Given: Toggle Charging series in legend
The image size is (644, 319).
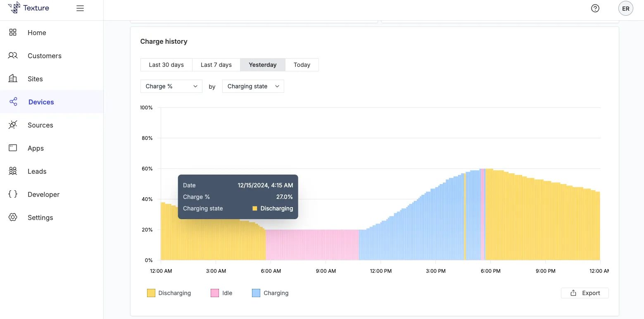Looking at the screenshot, I should (270, 293).
